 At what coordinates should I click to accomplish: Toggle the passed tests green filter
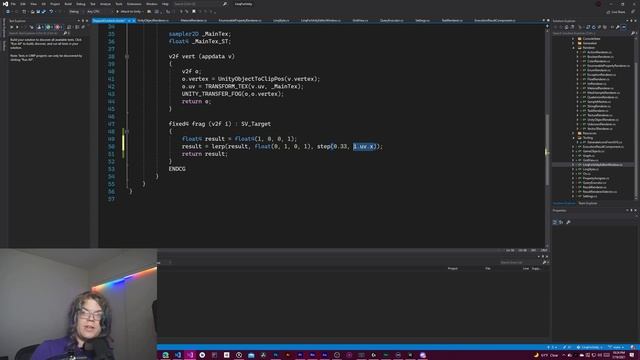click(47, 27)
